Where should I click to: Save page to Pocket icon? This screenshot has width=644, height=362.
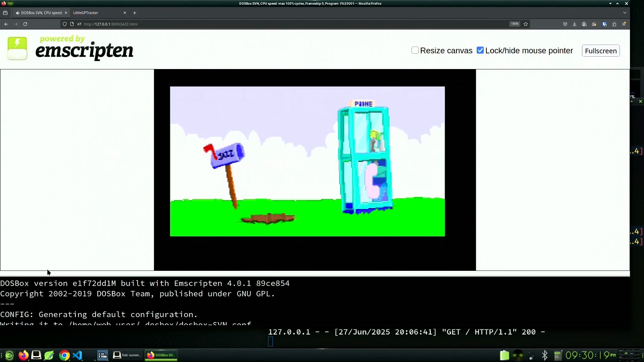(565, 24)
